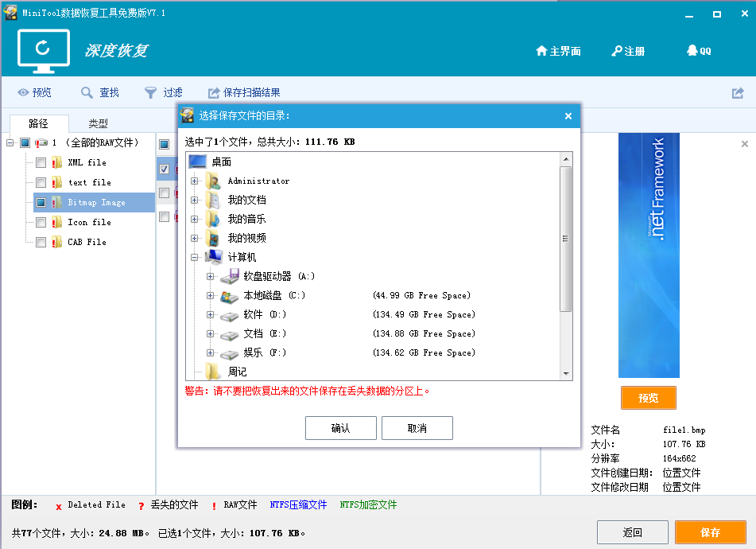This screenshot has width=756, height=549.
Task: Click the directory tree scroll up arrow
Action: coord(566,158)
